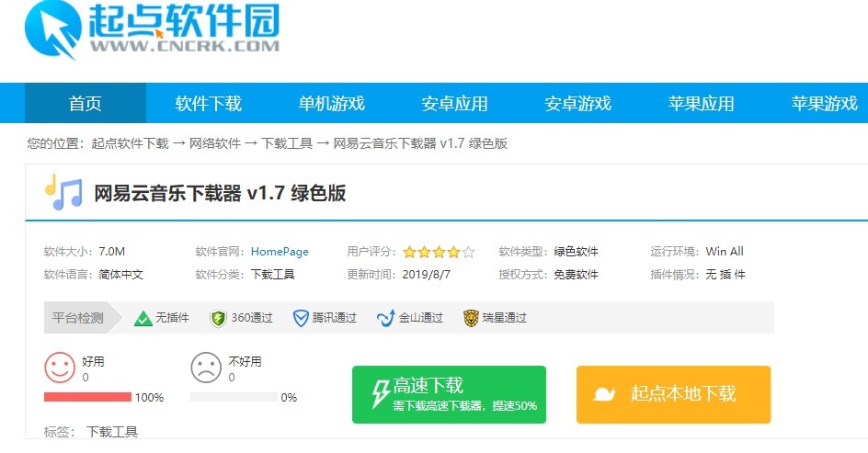The height and width of the screenshot is (453, 868).
Task: Click the 2019/8/7 update date
Action: pos(427,275)
